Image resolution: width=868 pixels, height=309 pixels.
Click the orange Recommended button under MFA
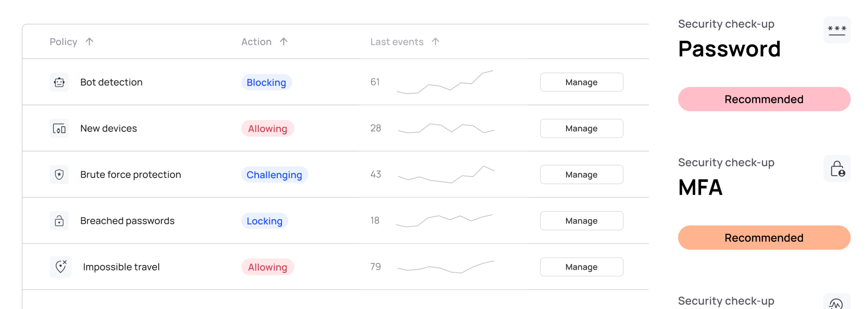(x=764, y=238)
